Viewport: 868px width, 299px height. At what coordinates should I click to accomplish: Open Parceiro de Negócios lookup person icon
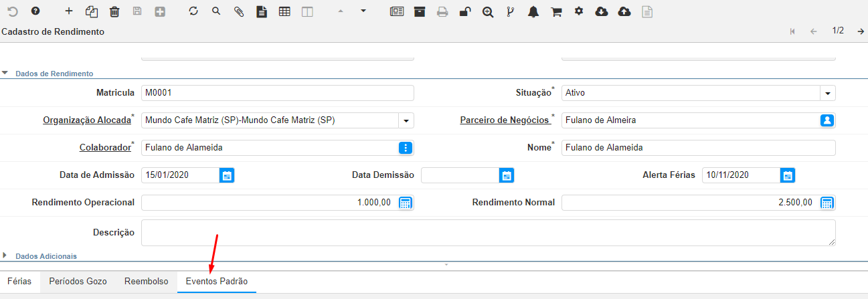click(x=827, y=120)
